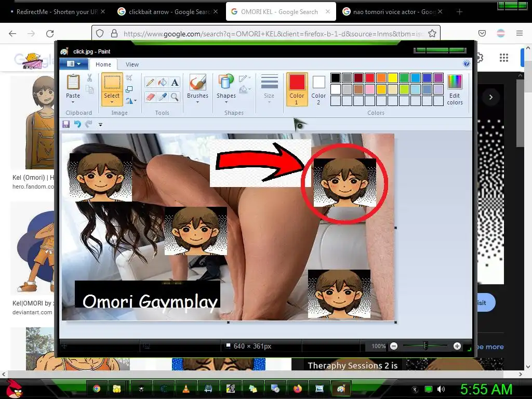
Task: Click the zoom slider handle in Paint
Action: 425,345
